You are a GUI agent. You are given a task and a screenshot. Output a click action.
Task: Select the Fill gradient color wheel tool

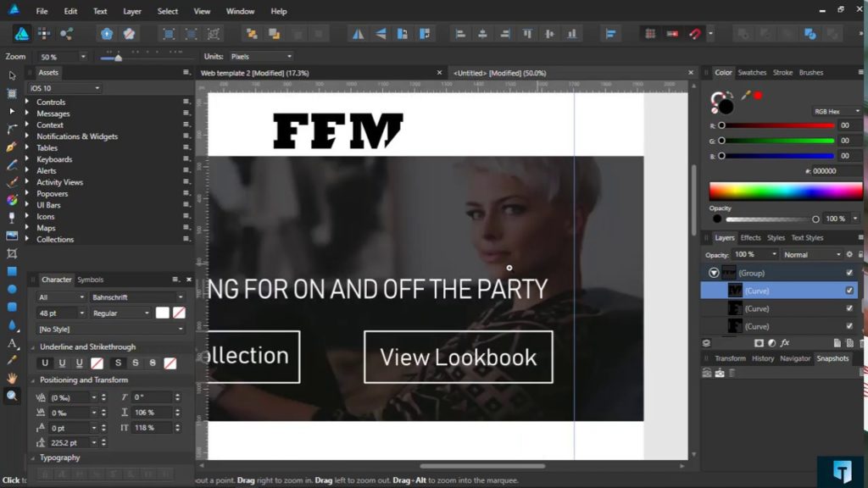pyautogui.click(x=12, y=200)
